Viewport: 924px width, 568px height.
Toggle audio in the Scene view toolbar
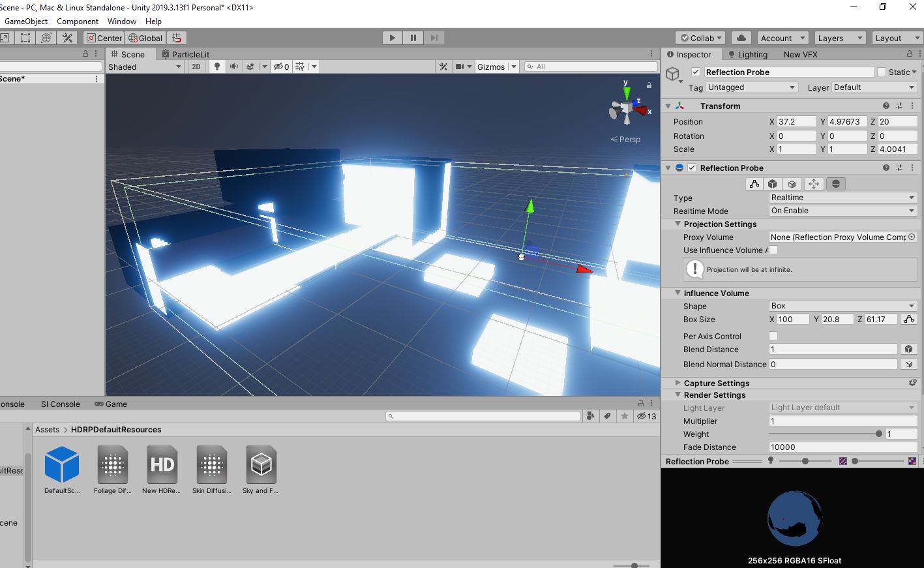click(233, 66)
